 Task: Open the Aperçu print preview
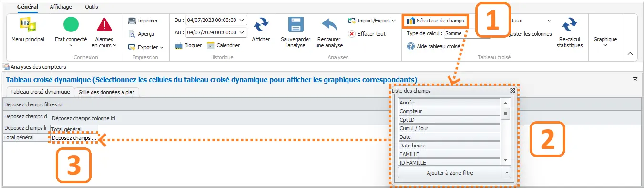132,34
